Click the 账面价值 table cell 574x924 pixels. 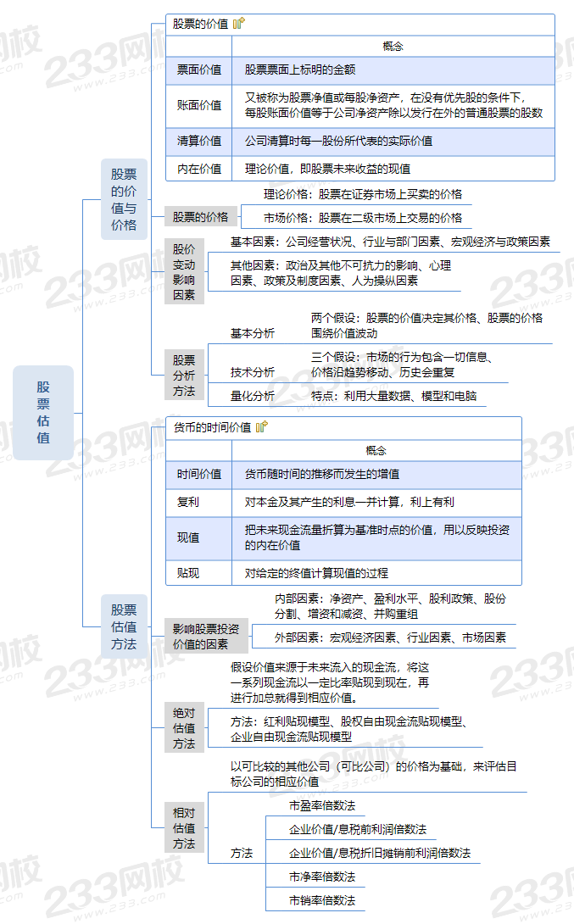(199, 105)
